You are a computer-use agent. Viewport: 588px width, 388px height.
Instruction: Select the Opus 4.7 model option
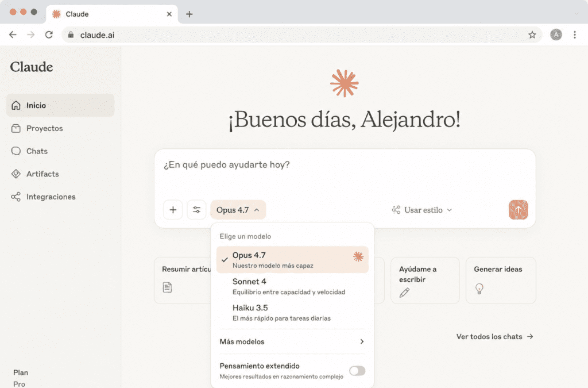click(x=292, y=260)
